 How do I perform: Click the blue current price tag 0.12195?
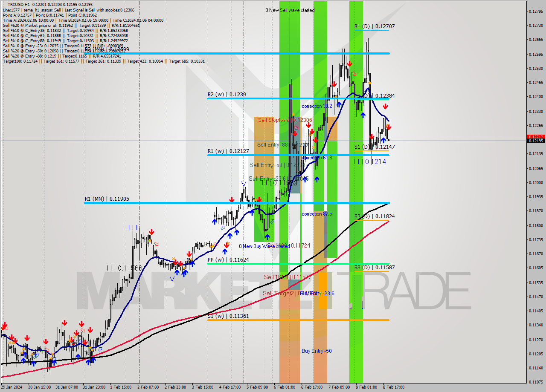pos(536,141)
